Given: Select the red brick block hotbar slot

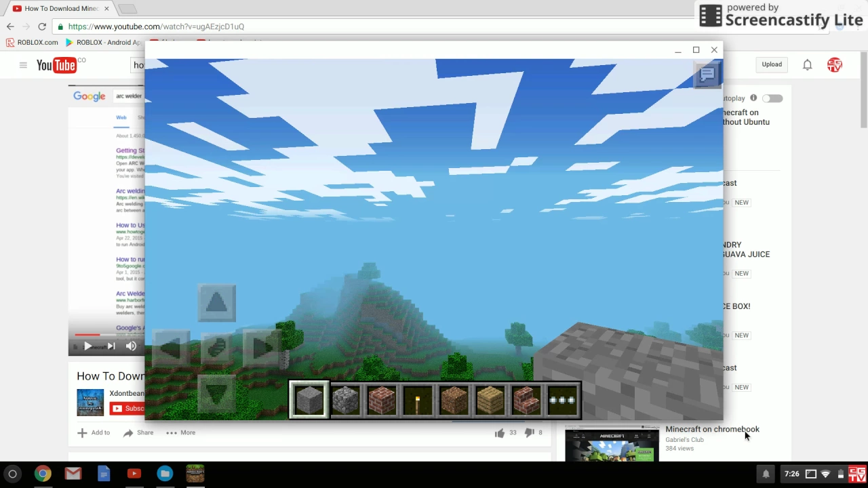Looking at the screenshot, I should (x=382, y=399).
